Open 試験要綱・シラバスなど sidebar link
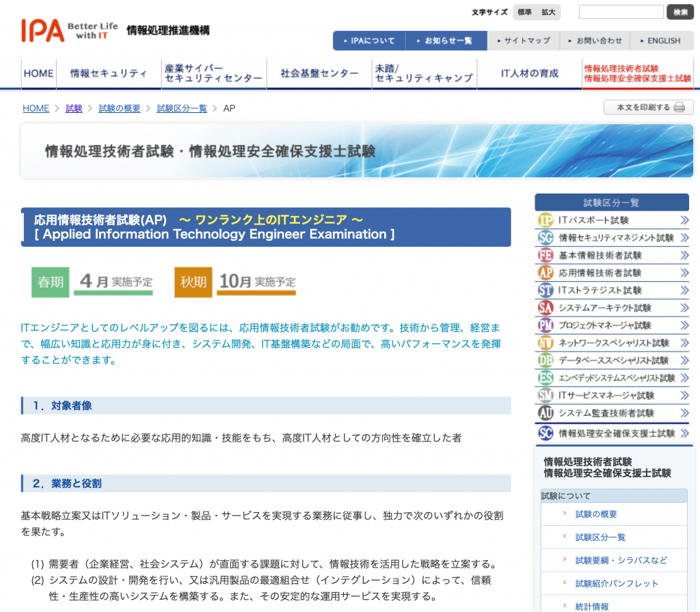Image resolution: width=700 pixels, height=612 pixels. point(621,560)
